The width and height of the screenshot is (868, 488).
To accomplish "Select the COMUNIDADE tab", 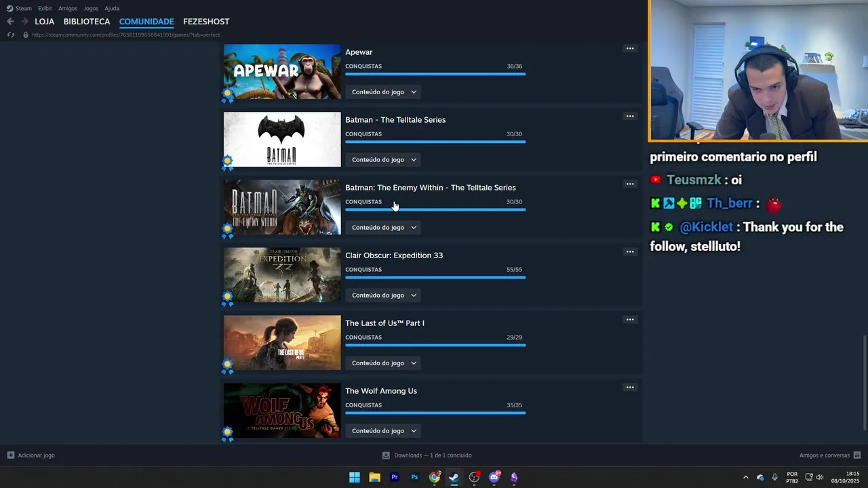I will [146, 22].
